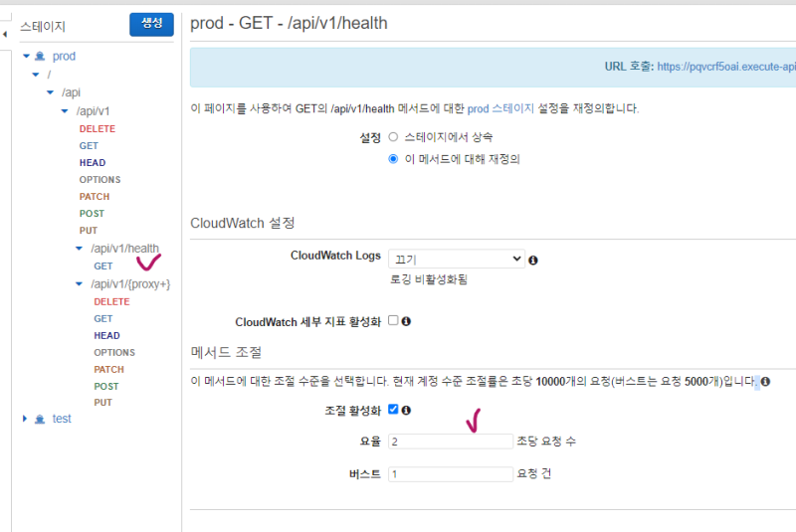The width and height of the screenshot is (796, 532).
Task: Uncheck the throttling enabled checkbox
Action: 393,410
